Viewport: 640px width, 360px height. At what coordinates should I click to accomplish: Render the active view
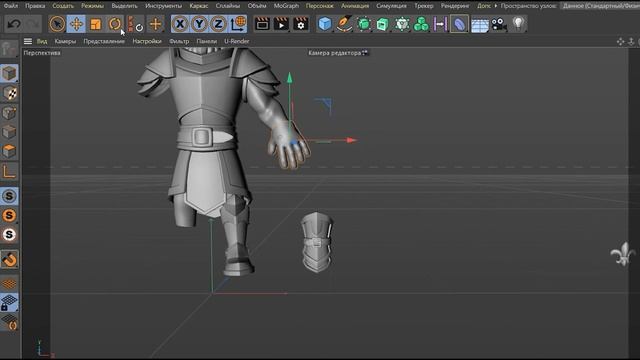(x=262, y=24)
